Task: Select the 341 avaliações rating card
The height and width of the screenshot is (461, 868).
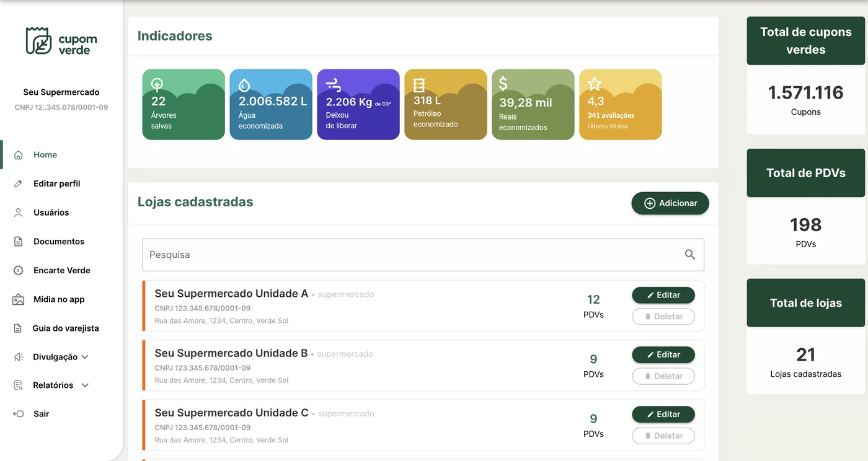Action: [x=621, y=104]
